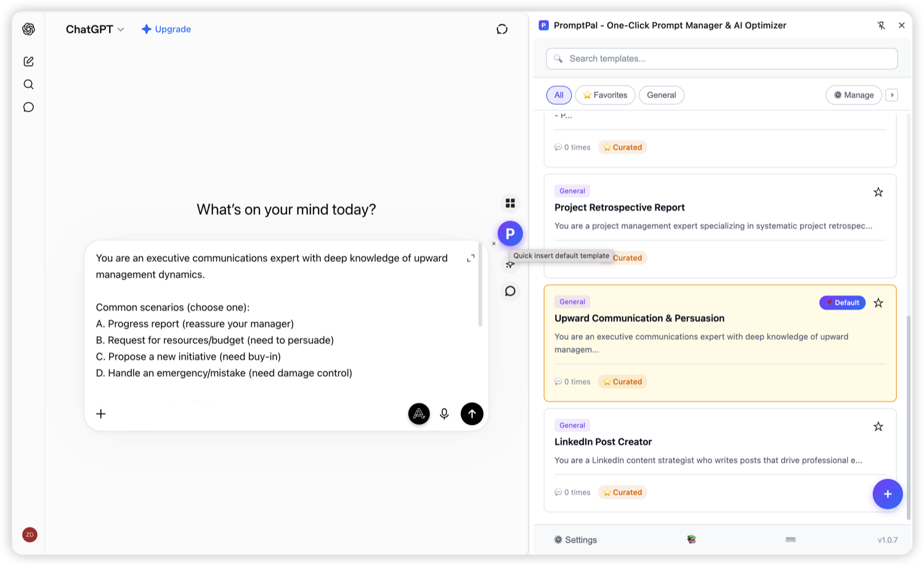Add attachment with the plus button
Viewport: 924px width, 566px height.
101,414
